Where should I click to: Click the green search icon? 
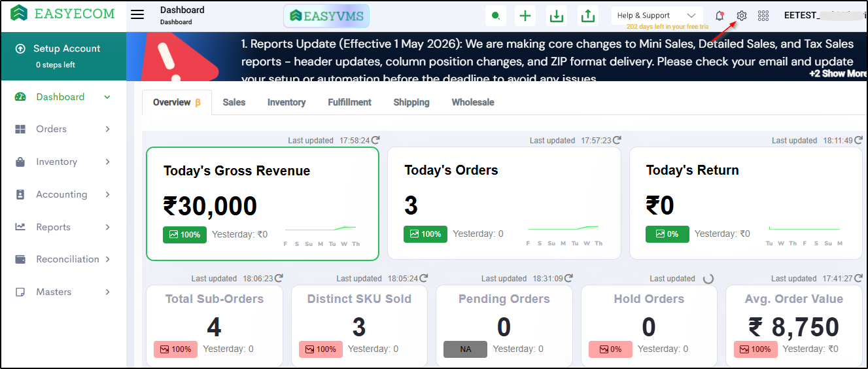pos(496,16)
